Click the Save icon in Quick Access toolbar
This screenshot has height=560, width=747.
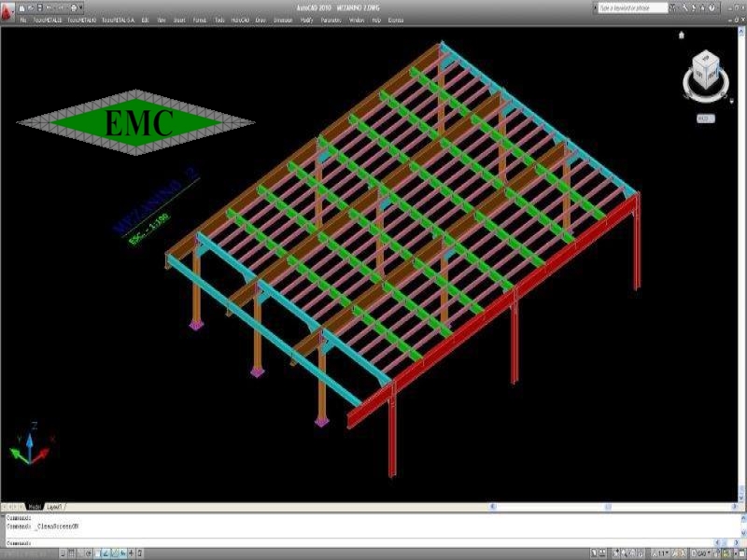click(40, 7)
